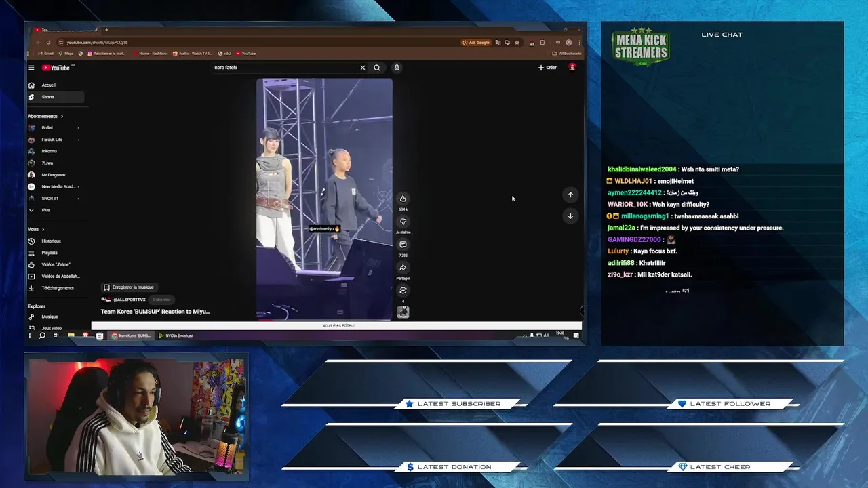Open the All Bookmarks folder
The image size is (868, 488).
567,53
